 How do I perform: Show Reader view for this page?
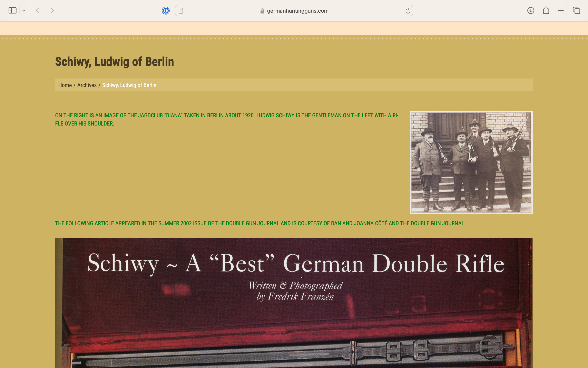(181, 11)
